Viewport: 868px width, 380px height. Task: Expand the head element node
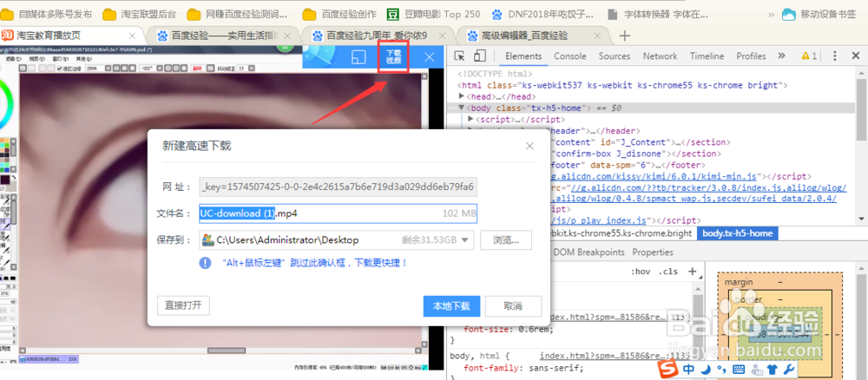[463, 96]
